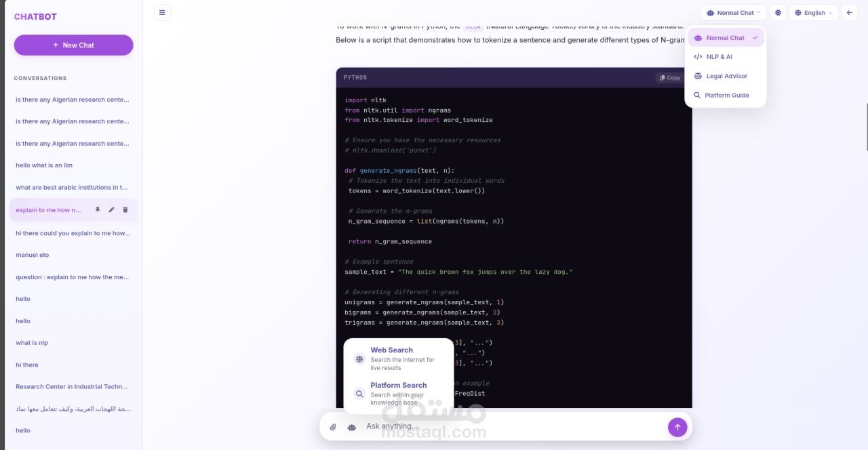The image size is (868, 450).
Task: Click the globe icon beside Web Search
Action: click(x=359, y=359)
